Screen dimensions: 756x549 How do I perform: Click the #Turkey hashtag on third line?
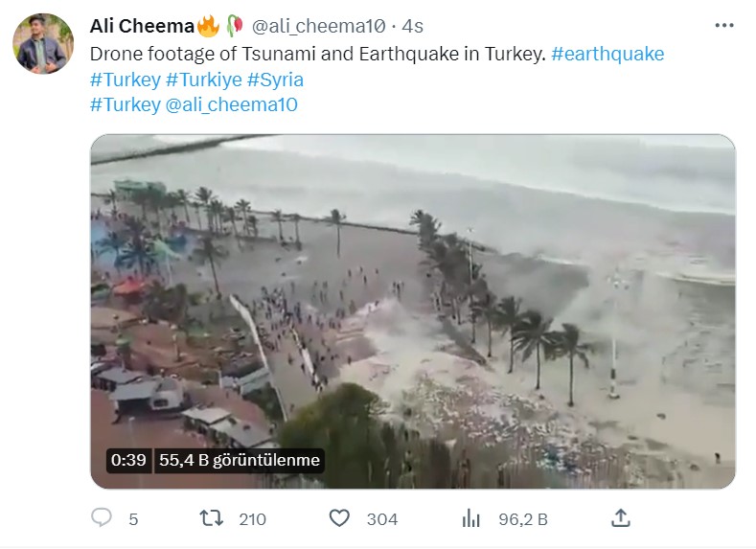(125, 104)
